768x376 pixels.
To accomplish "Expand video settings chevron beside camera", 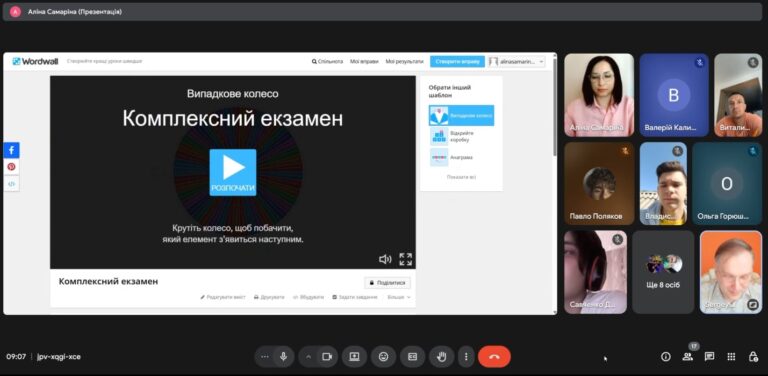I will (x=309, y=357).
